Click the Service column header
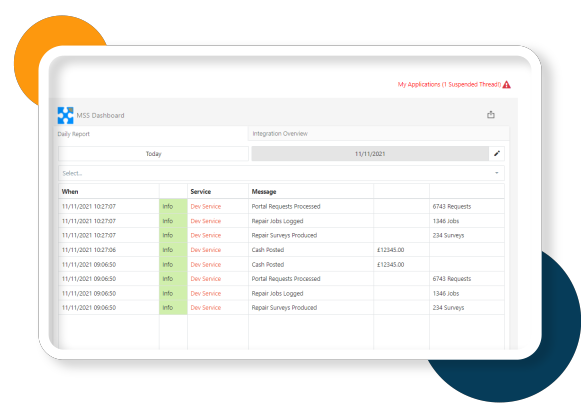Image resolution: width=581 pixels, height=414 pixels. pyautogui.click(x=200, y=192)
